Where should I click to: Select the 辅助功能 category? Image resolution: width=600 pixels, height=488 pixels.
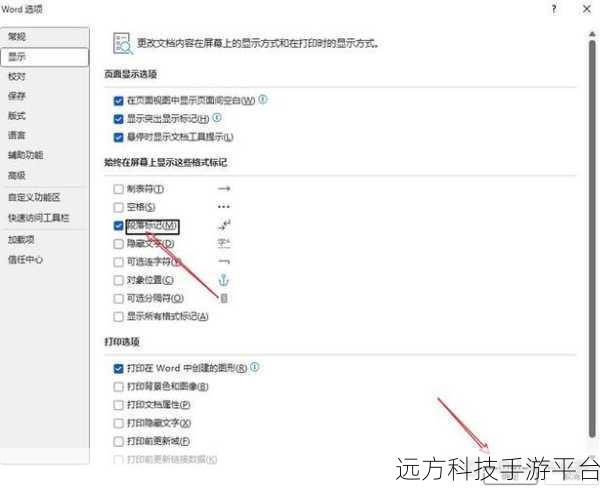coord(44,155)
